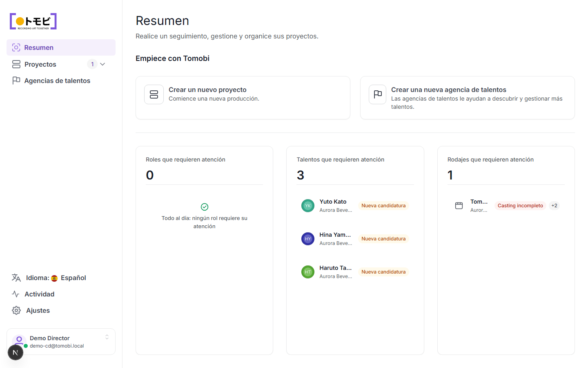
Task: Click the new project card icon
Action: pyautogui.click(x=154, y=94)
